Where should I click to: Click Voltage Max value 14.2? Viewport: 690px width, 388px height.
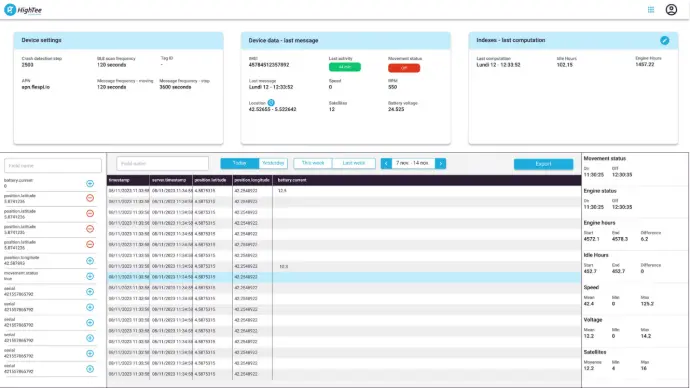click(646, 336)
